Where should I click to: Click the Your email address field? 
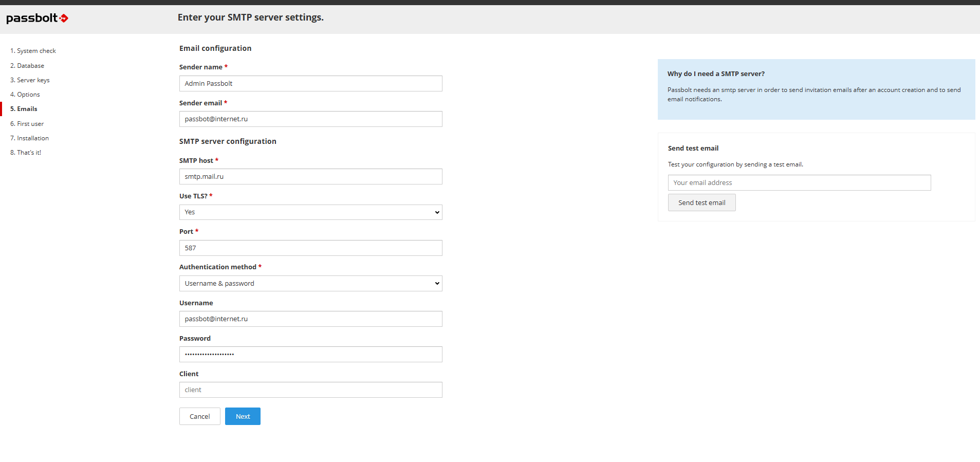[x=799, y=182]
